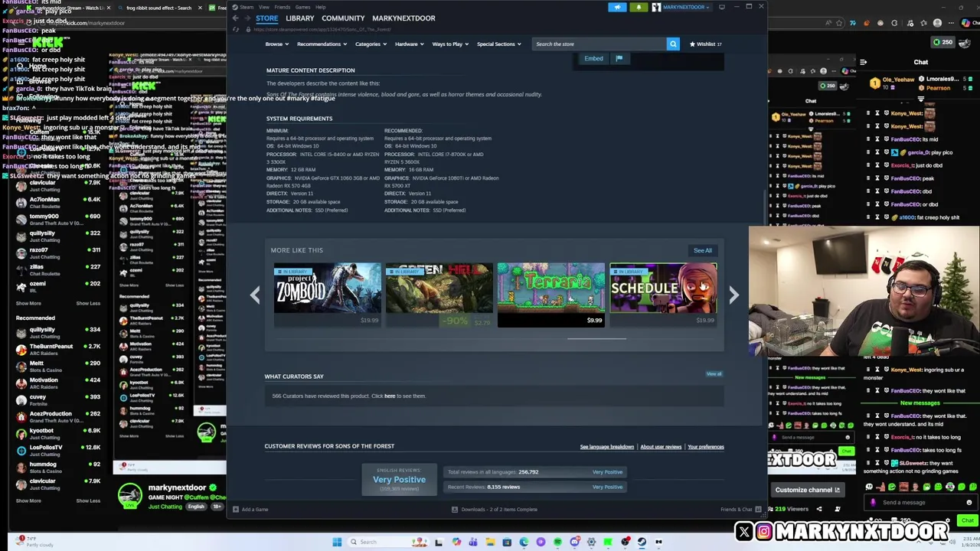Screen dimensions: 980x551
Task: Click the share icon next to Viewers
Action: coord(819,509)
